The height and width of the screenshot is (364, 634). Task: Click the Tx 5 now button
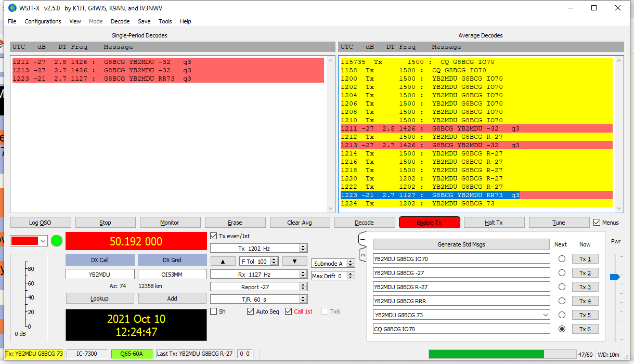coord(585,315)
